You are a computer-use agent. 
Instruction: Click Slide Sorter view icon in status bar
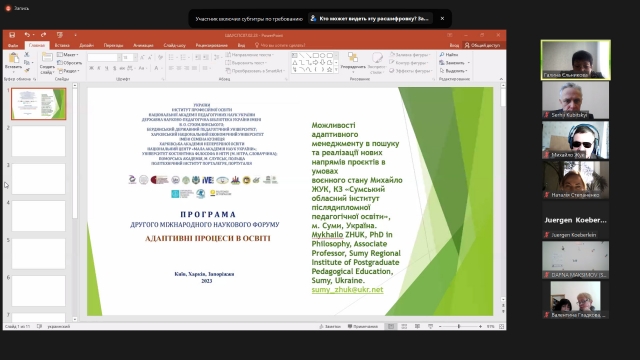pyautogui.click(x=404, y=326)
